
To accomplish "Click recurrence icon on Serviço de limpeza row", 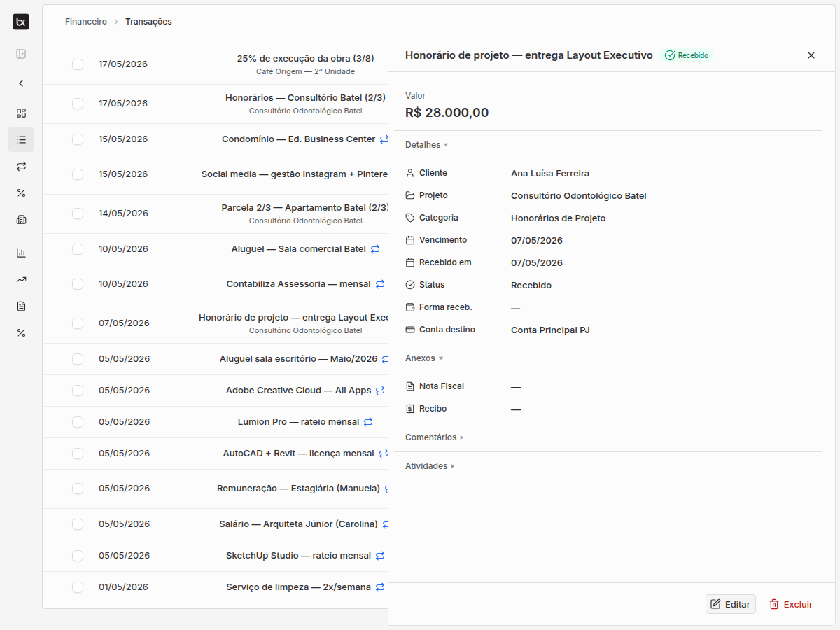I will click(380, 587).
